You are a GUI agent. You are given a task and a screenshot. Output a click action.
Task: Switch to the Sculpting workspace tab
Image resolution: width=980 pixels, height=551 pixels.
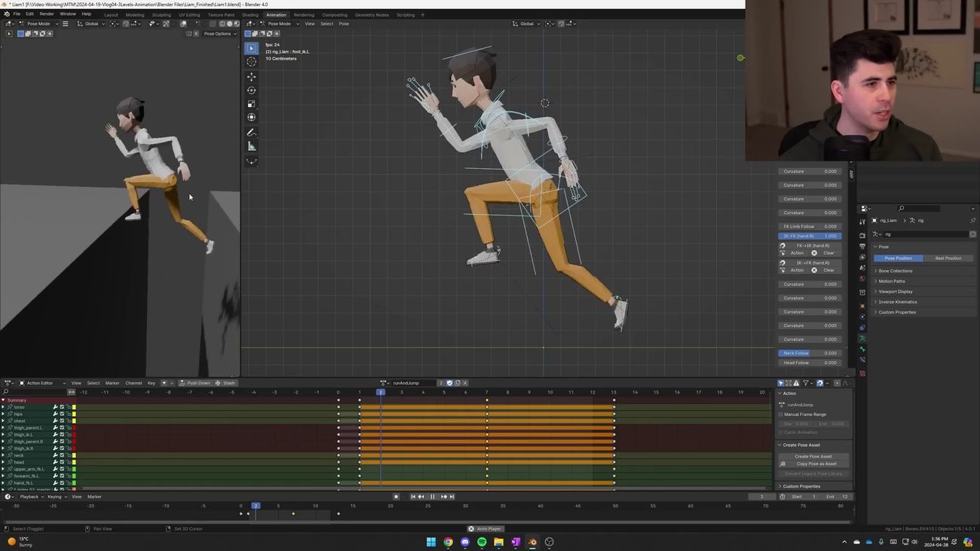pos(161,15)
